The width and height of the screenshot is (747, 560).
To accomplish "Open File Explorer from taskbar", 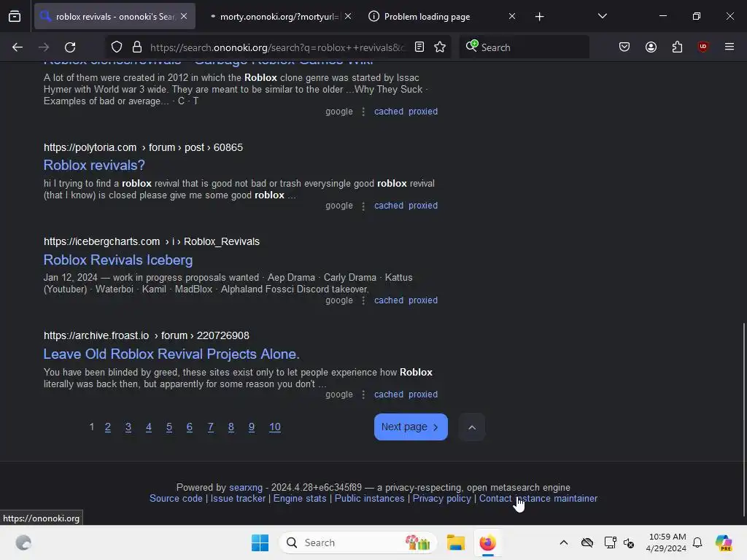I will [x=455, y=542].
